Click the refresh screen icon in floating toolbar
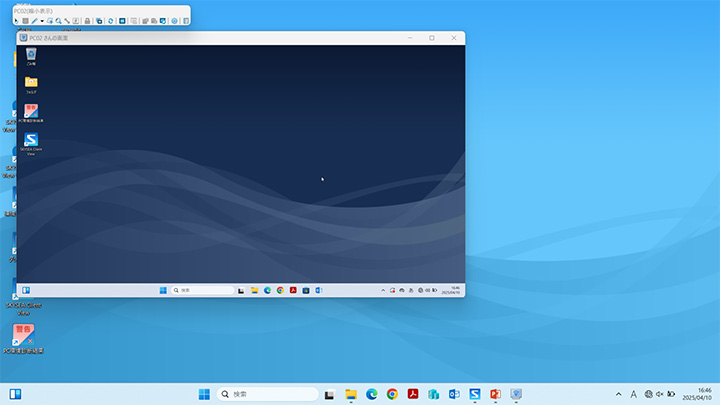The image size is (720, 405). tap(110, 20)
